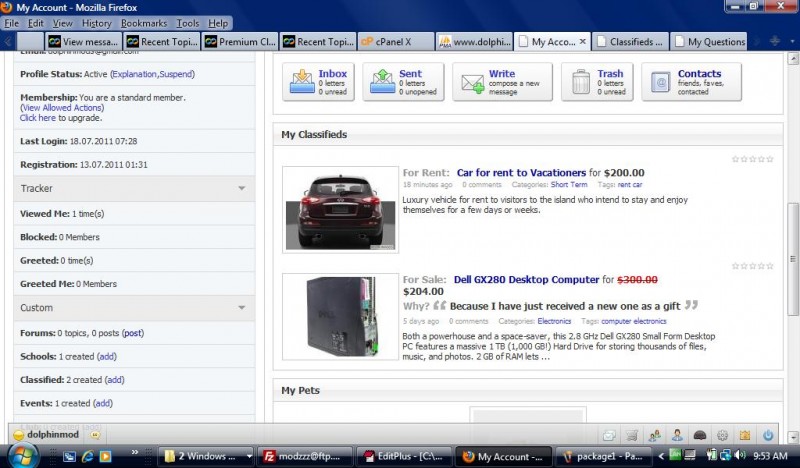This screenshot has width=800, height=468.
Task: Rate the Dell GX280 listing with stars
Action: click(753, 266)
